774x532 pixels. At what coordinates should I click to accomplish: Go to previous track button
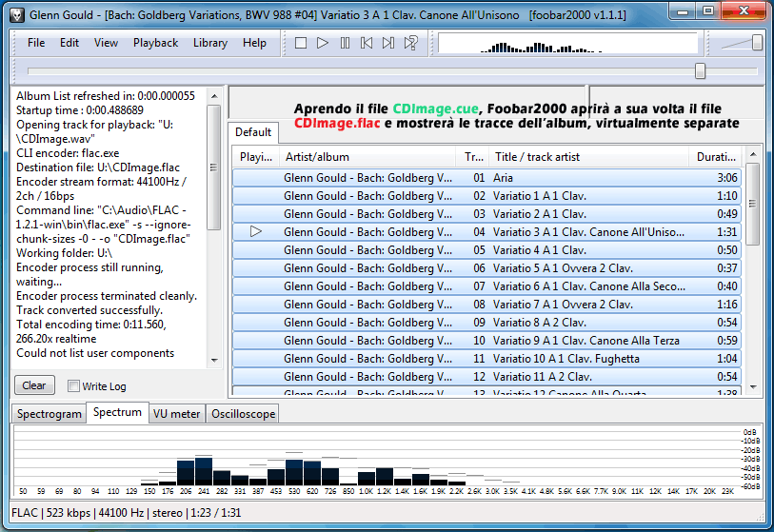click(367, 43)
